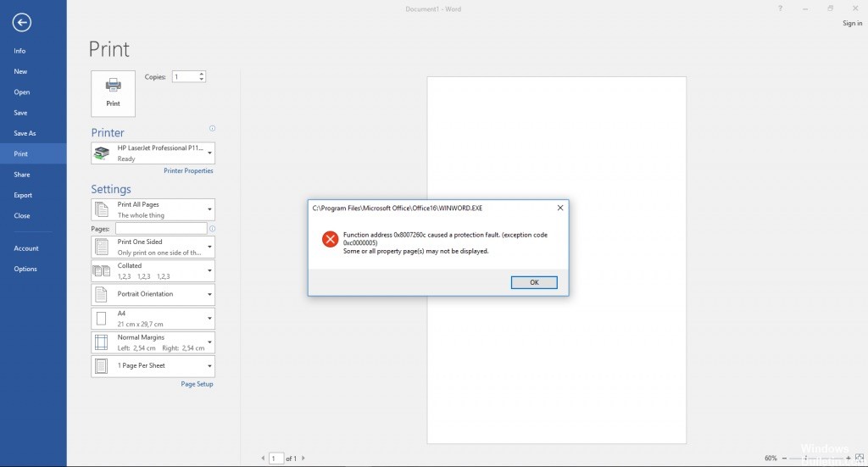Expand the Portrait Orientation dropdown
Viewport: 868px width, 467px height.
(x=210, y=294)
